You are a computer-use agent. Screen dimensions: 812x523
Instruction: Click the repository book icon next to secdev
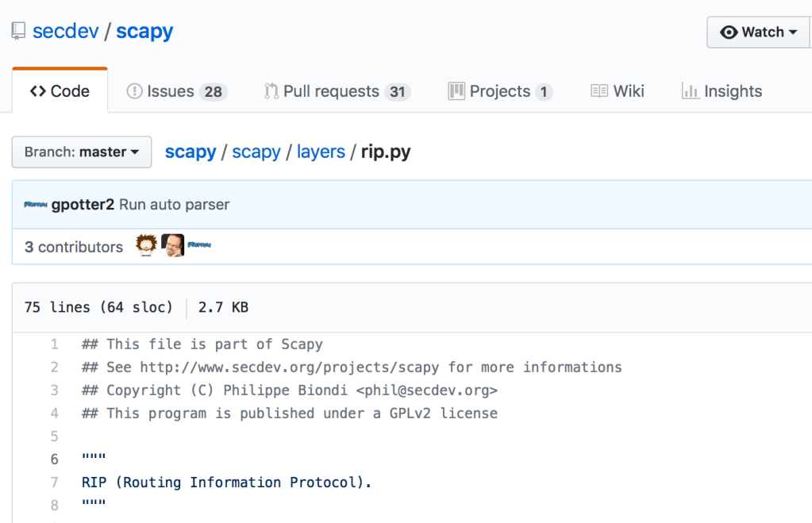(x=17, y=30)
